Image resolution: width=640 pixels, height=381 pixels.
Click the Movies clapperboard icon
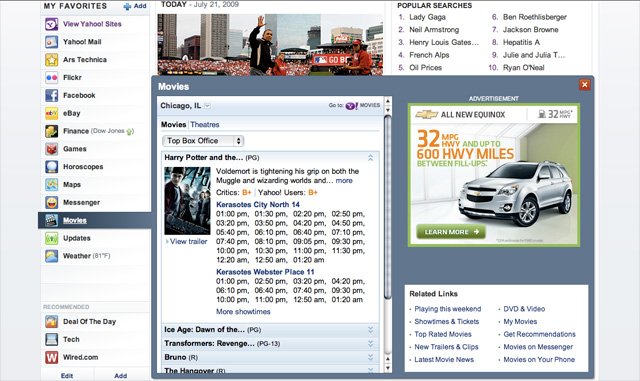click(x=51, y=221)
